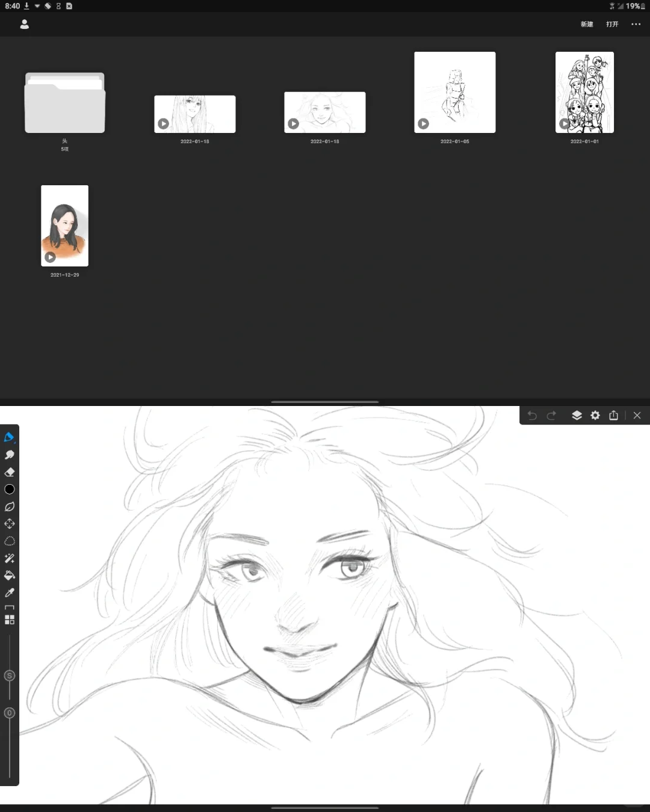Open the 头 folder
This screenshot has width=650, height=812.
65,103
